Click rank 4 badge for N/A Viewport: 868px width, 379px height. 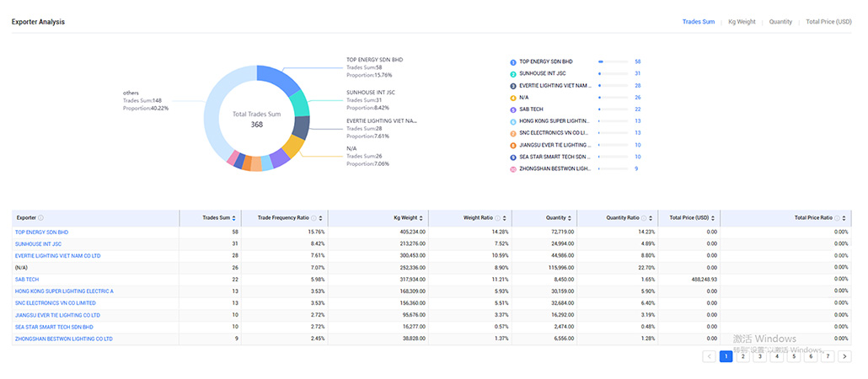tap(513, 98)
